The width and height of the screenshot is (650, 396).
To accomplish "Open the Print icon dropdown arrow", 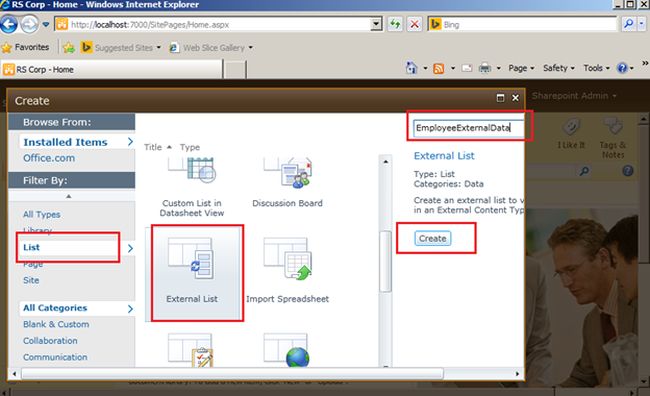I will 499,68.
